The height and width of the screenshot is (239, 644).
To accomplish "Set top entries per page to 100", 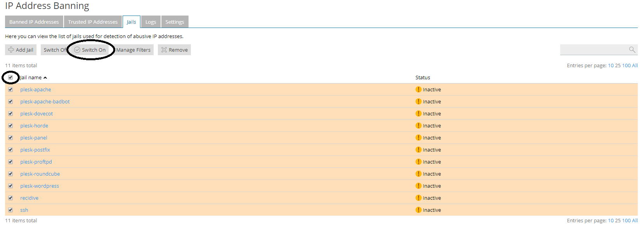I will (626, 65).
